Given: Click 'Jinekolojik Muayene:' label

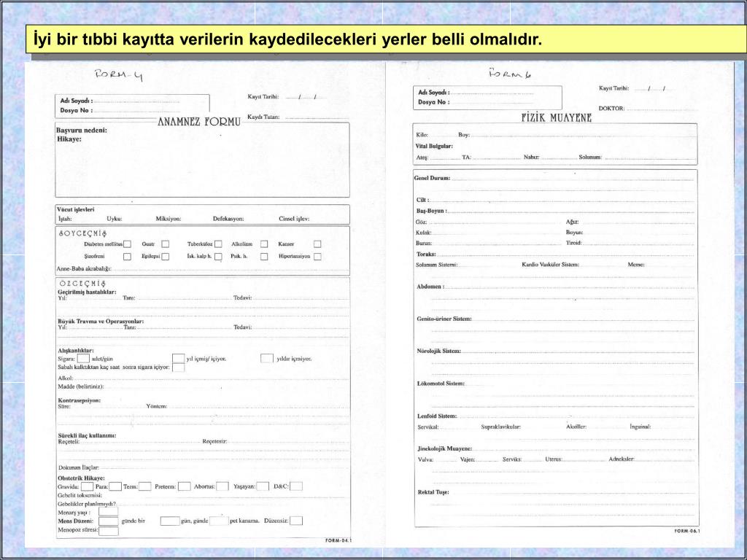Looking at the screenshot, I should point(444,448).
